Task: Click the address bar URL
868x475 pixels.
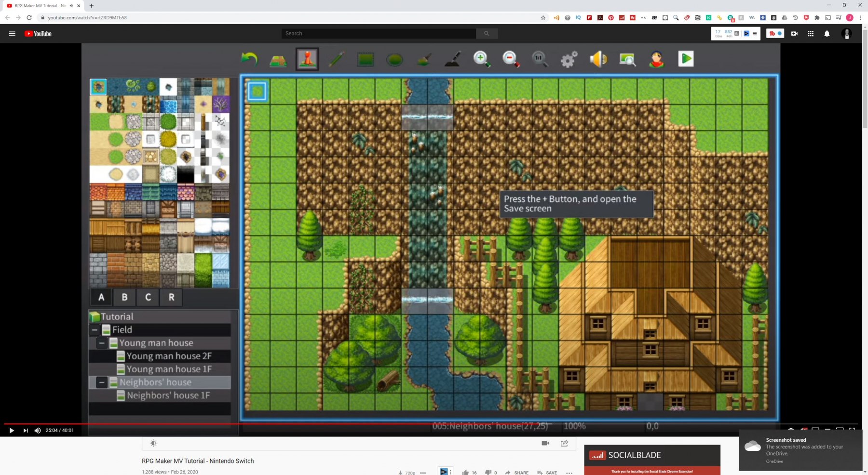Action: pyautogui.click(x=87, y=17)
